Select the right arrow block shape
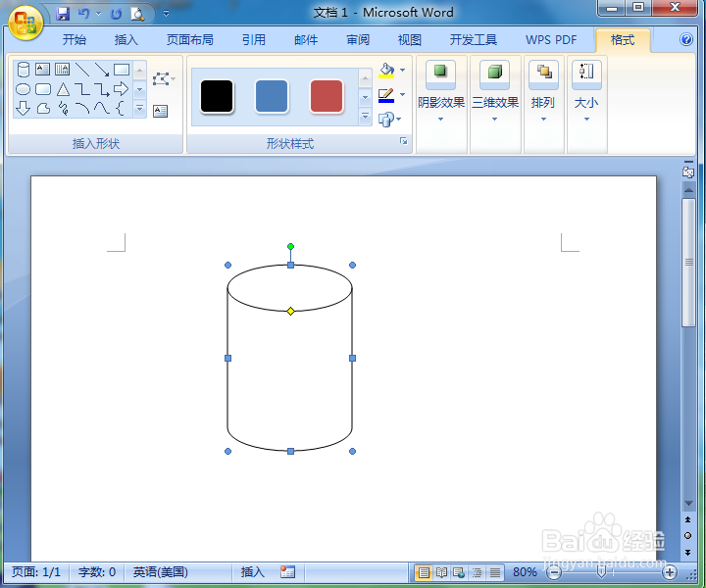The height and width of the screenshot is (588, 706). click(x=122, y=89)
